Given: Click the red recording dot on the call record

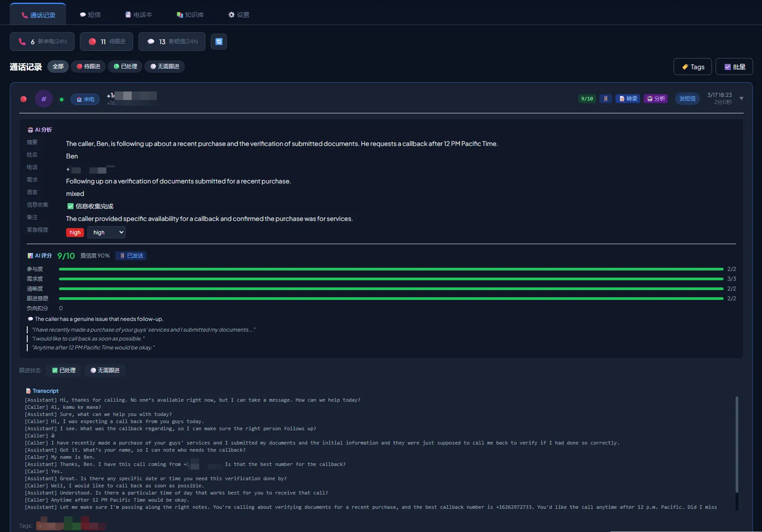Looking at the screenshot, I should [x=23, y=99].
